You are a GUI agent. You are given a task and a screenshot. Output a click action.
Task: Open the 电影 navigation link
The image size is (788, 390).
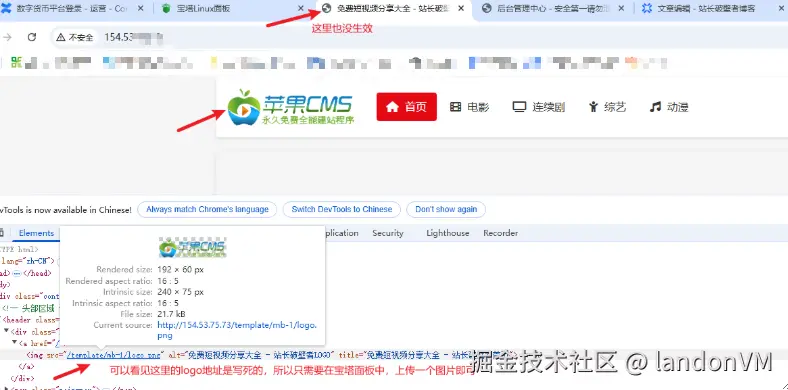[x=469, y=107]
